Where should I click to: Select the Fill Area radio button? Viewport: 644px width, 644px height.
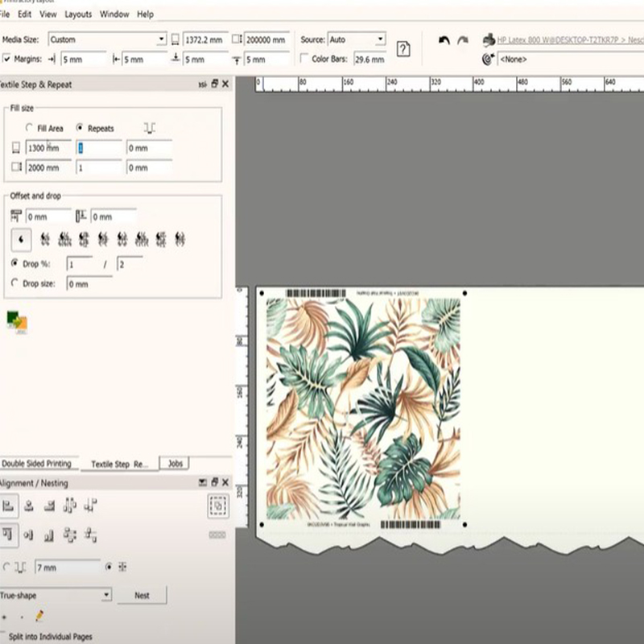coord(29,127)
